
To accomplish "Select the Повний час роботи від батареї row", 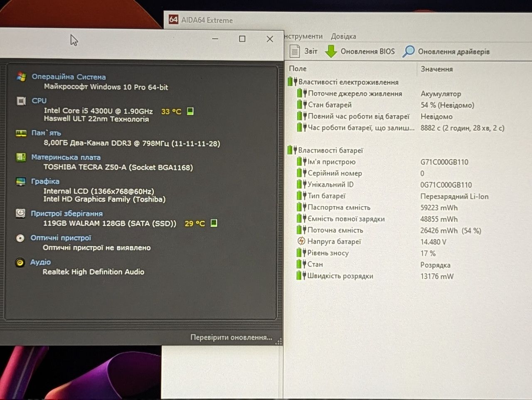I will pos(358,117).
